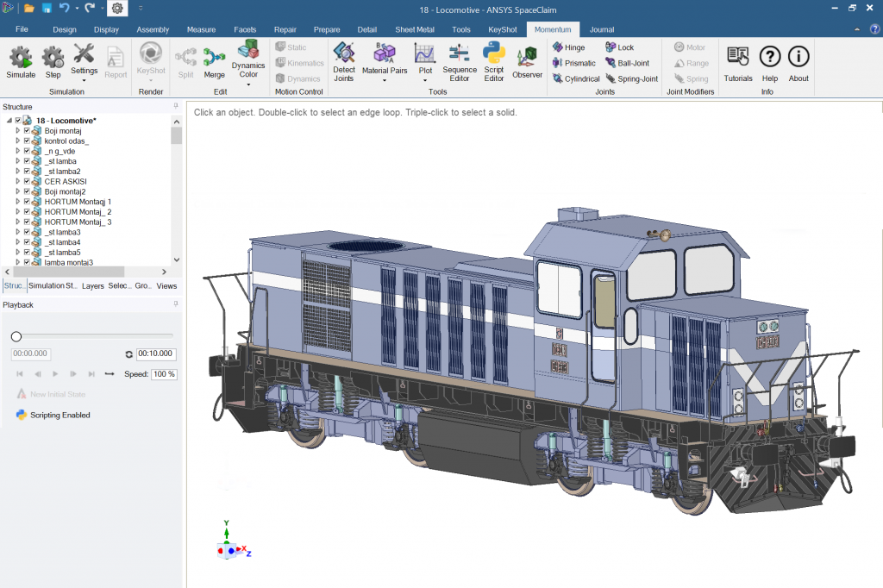Open the File menu
The image size is (883, 588).
22,29
